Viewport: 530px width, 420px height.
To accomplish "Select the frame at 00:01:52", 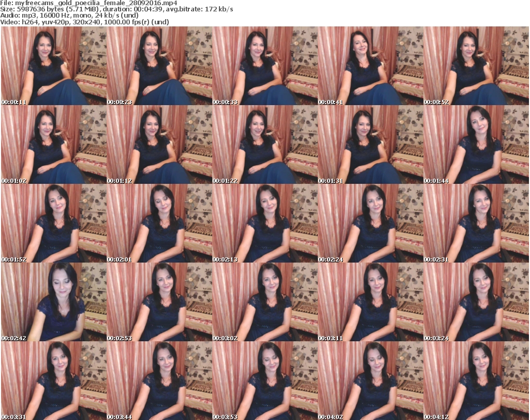I will pyautogui.click(x=54, y=223).
